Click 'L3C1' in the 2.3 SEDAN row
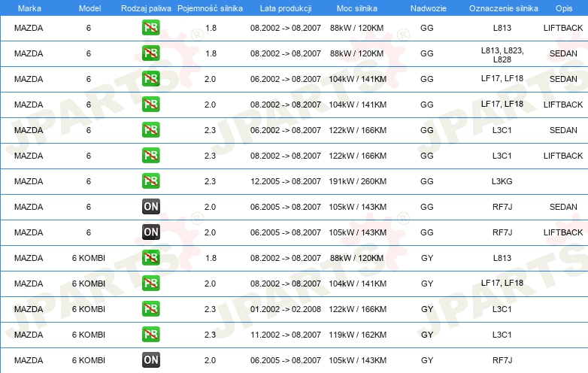The height and width of the screenshot is (373, 588). pyautogui.click(x=502, y=130)
